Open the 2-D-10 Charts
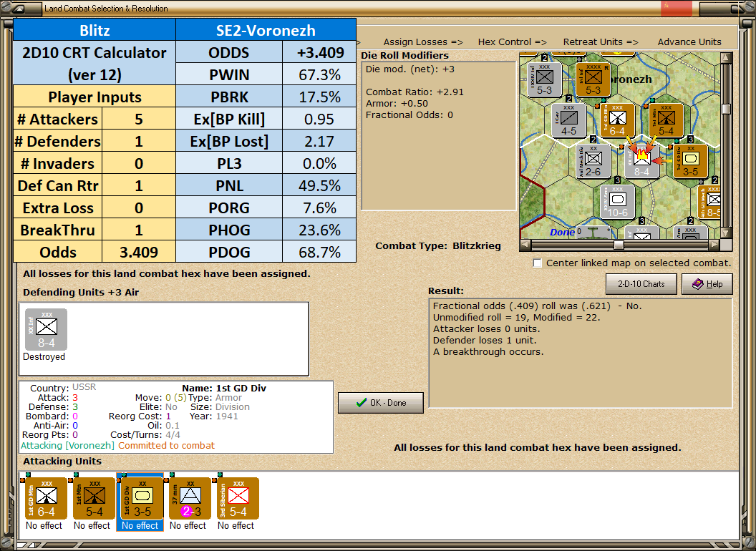Viewport: 756px width, 551px height. pos(641,284)
